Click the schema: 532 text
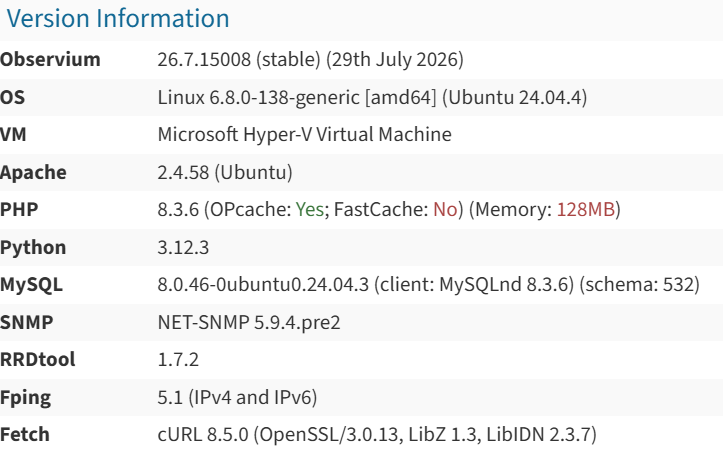This screenshot has height=454, width=723. click(x=640, y=284)
